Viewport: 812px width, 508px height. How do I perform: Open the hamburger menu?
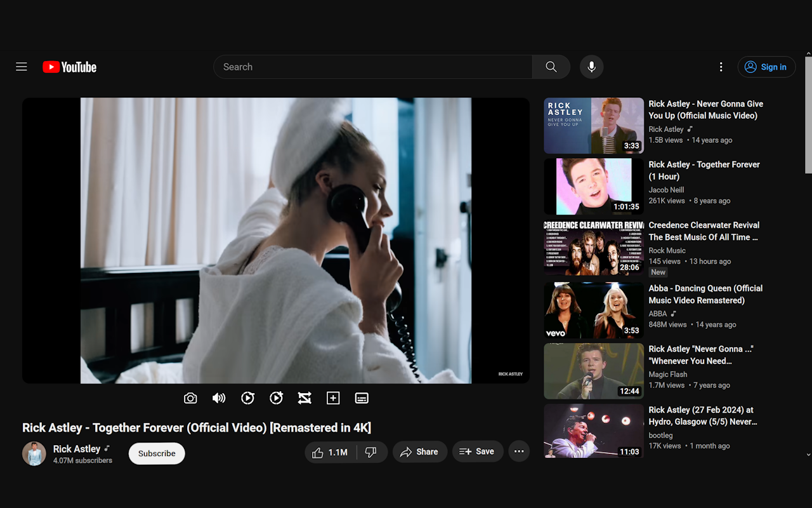[21, 67]
